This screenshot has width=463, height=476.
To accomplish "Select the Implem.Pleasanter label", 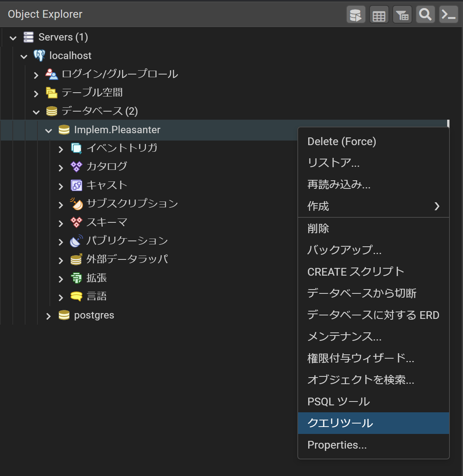I will pos(117,130).
